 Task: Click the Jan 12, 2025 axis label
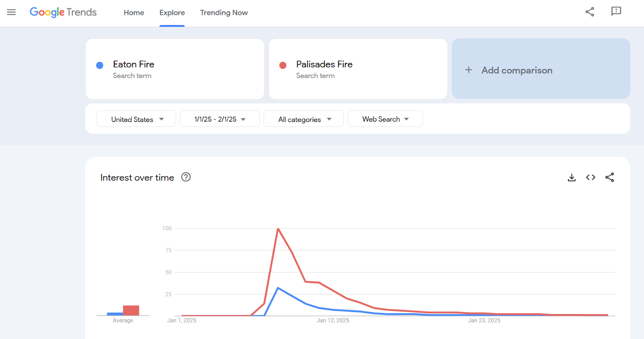(x=333, y=320)
